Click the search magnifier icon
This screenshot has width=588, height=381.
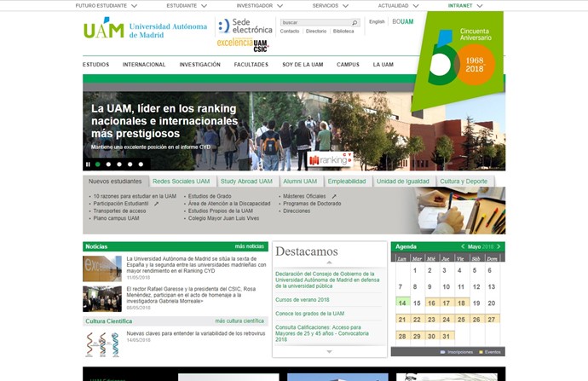coord(355,23)
